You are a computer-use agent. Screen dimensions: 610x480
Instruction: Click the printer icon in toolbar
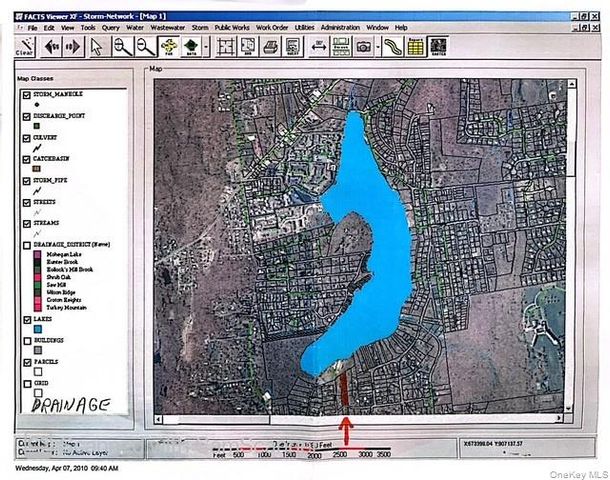269,46
